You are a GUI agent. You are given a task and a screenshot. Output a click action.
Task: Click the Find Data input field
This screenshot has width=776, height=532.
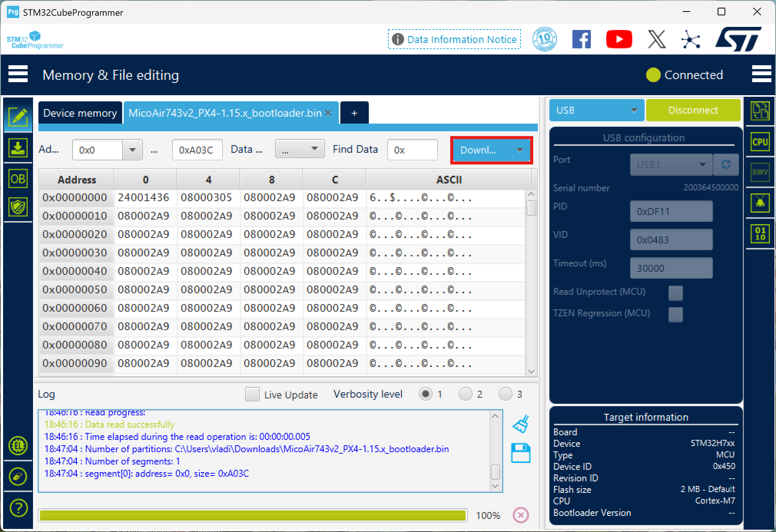tap(412, 150)
